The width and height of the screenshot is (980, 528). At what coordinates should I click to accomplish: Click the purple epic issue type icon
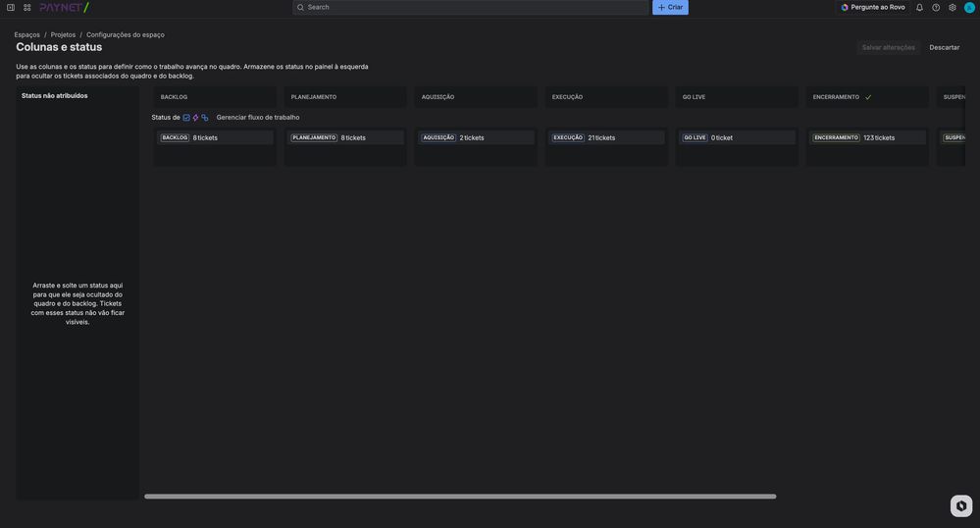195,118
